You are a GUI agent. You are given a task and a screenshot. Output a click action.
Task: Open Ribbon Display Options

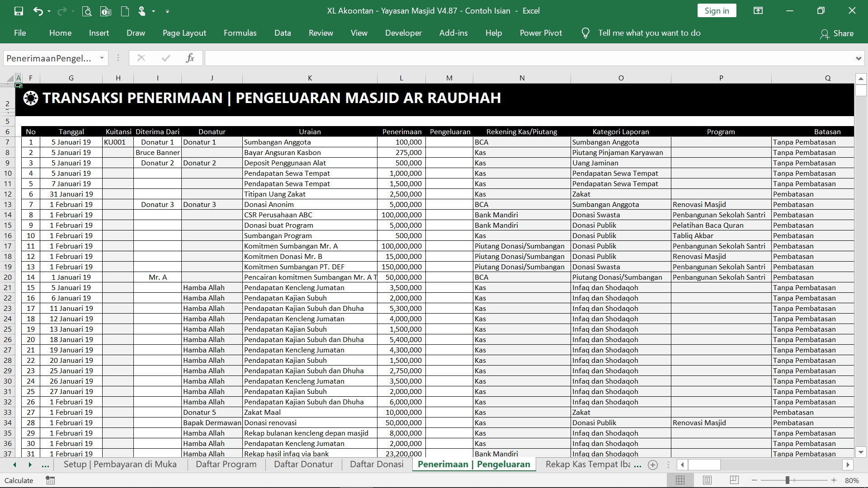coord(758,11)
